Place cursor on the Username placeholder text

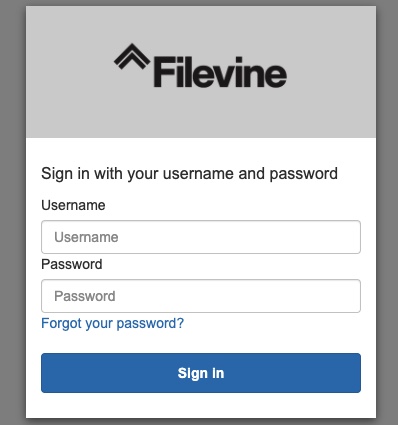[x=86, y=237]
